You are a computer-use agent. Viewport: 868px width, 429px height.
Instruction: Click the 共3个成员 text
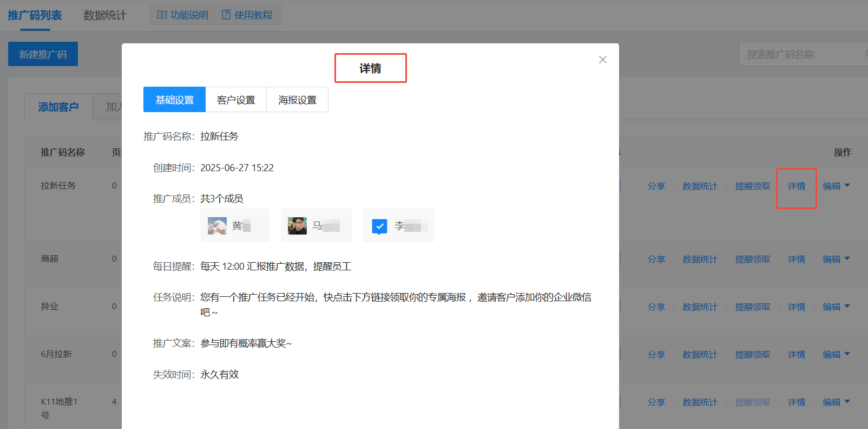click(x=222, y=199)
